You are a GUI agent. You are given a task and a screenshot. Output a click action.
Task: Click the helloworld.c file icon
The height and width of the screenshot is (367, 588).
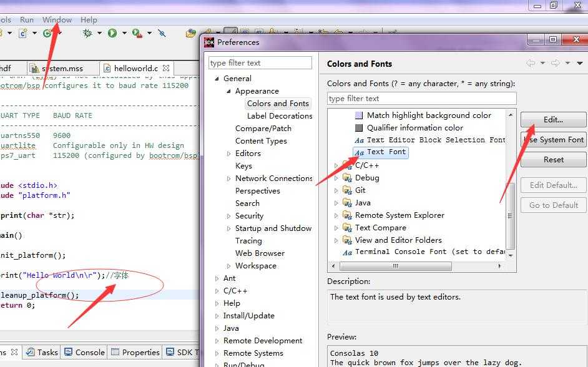[107, 68]
